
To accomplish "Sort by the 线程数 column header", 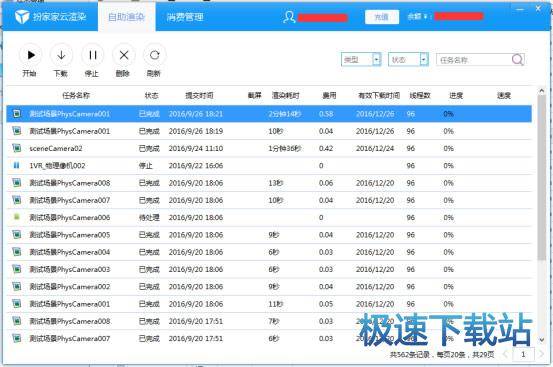I will [420, 95].
